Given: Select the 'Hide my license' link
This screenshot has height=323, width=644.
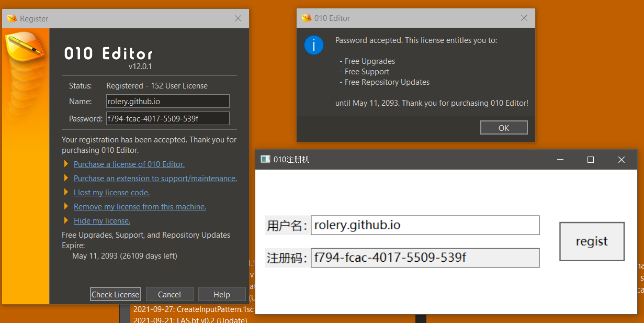Looking at the screenshot, I should tap(102, 221).
